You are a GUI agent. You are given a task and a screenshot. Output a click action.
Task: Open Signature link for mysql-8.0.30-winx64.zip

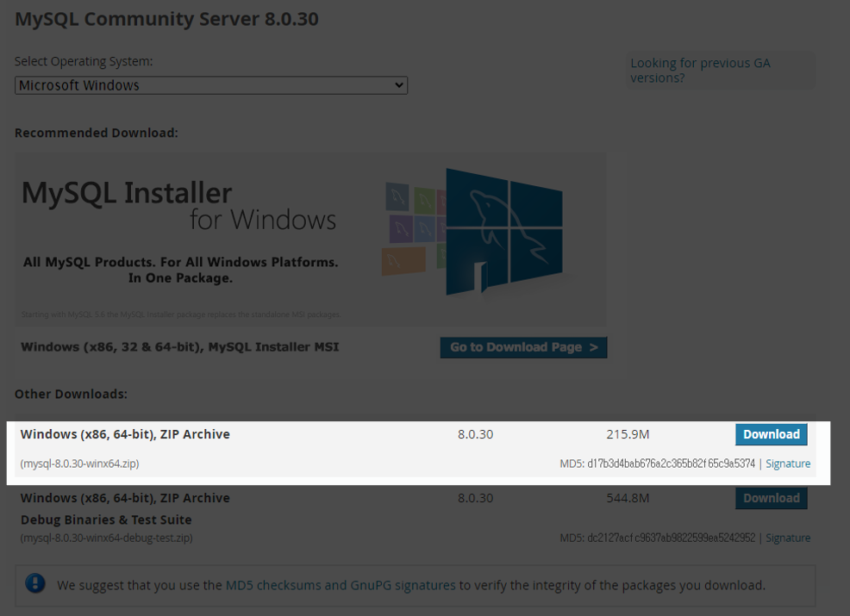pos(788,464)
